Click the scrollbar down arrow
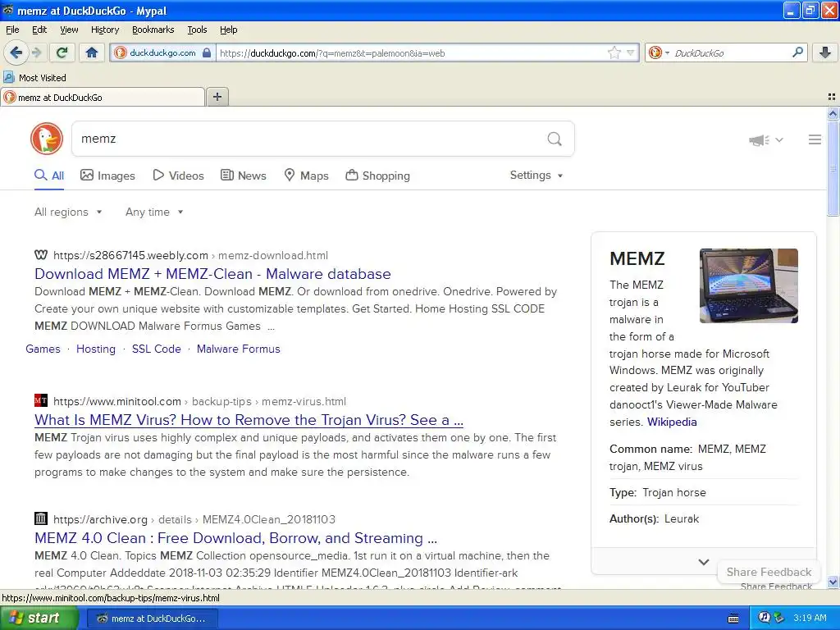840x630 pixels. coord(833,582)
